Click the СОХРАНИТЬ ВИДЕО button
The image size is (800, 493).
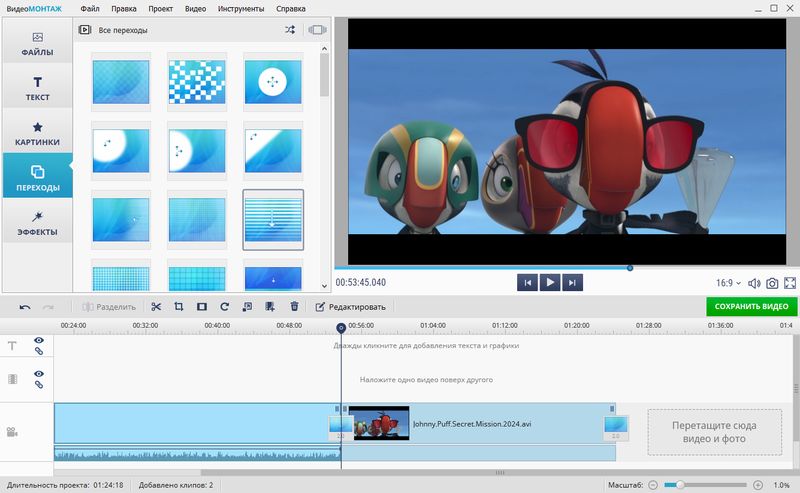751,307
